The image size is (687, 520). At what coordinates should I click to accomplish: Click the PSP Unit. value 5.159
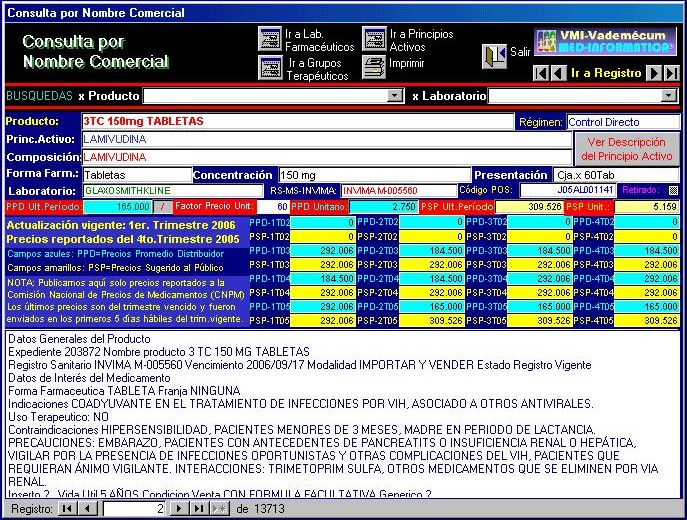click(647, 207)
